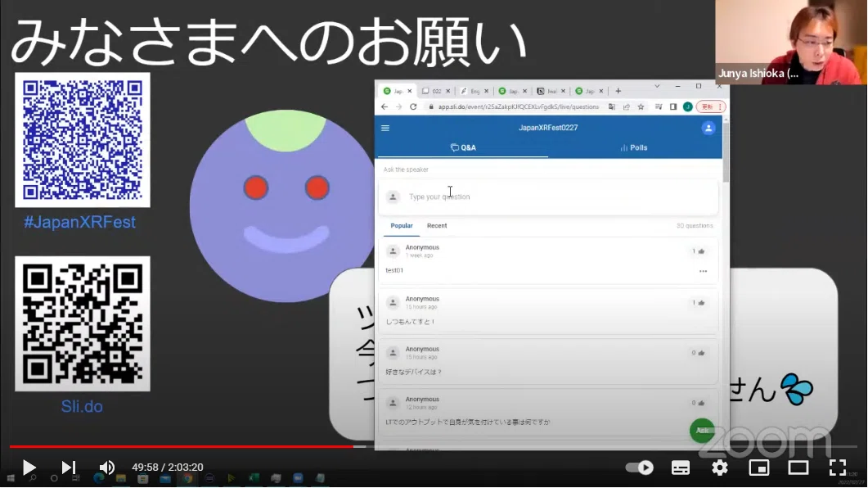Screen dimensions: 868x488
Task: Upvote the test01 question
Action: [699, 251]
